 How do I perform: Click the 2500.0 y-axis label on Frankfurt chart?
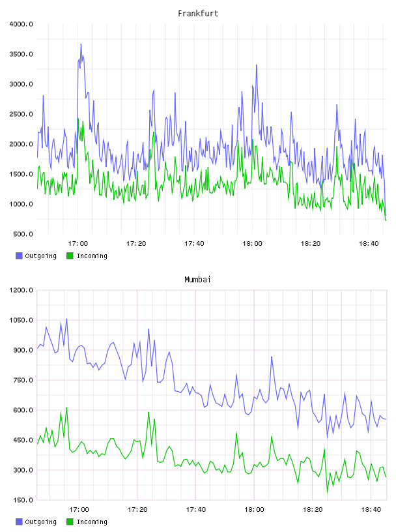[21, 114]
